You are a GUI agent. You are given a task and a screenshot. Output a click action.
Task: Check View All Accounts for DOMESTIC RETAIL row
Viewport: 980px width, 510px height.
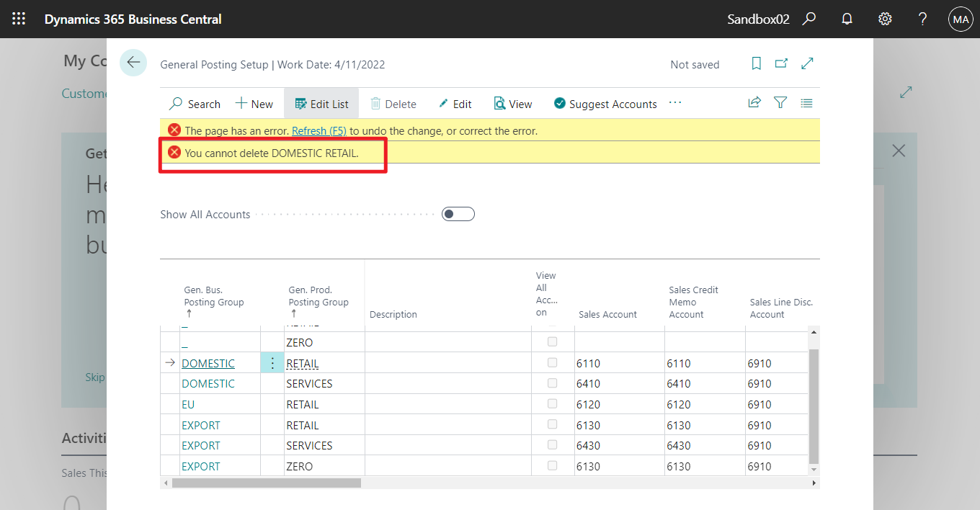pos(553,363)
